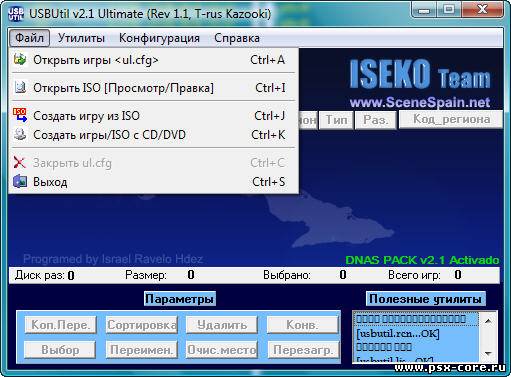This screenshot has height=377, width=511.
Task: Click the Перезагр. button
Action: tap(303, 350)
